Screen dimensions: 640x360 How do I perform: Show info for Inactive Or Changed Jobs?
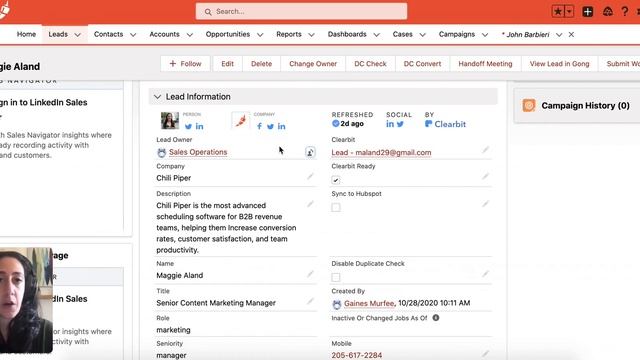[x=436, y=318]
